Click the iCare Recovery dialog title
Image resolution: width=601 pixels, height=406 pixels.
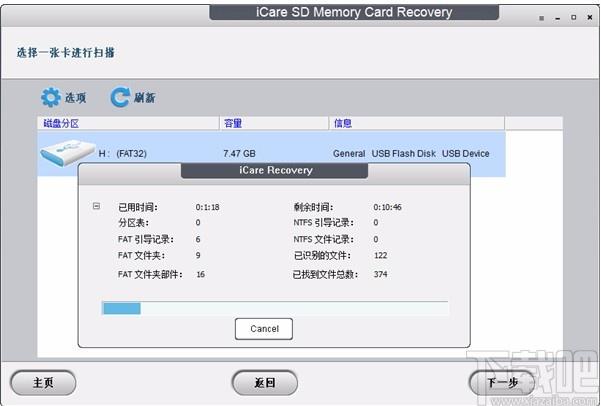(x=275, y=170)
